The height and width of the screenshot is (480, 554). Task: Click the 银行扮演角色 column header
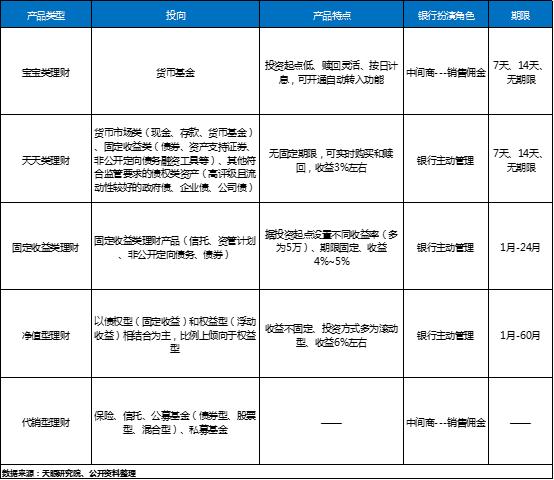(446, 14)
